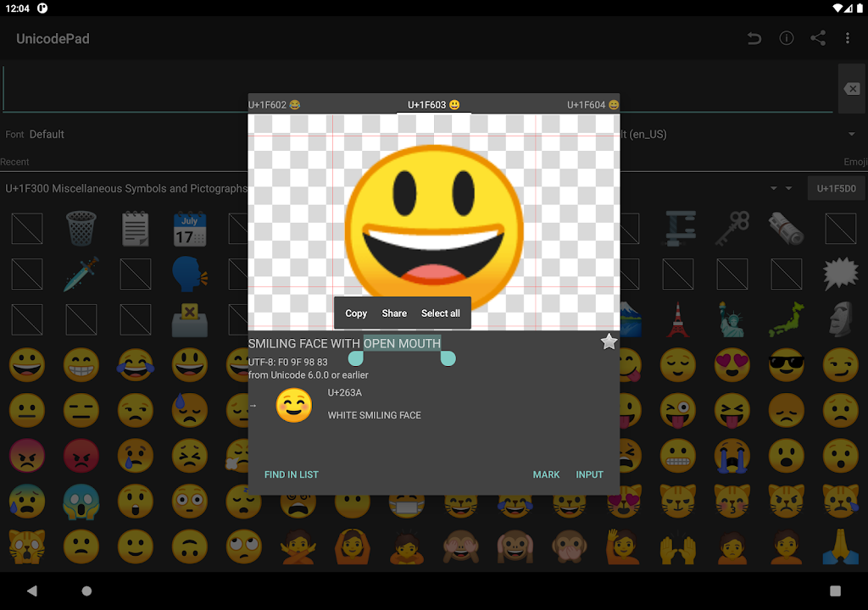Tap the MARK button
This screenshot has width=868, height=610.
pos(547,474)
